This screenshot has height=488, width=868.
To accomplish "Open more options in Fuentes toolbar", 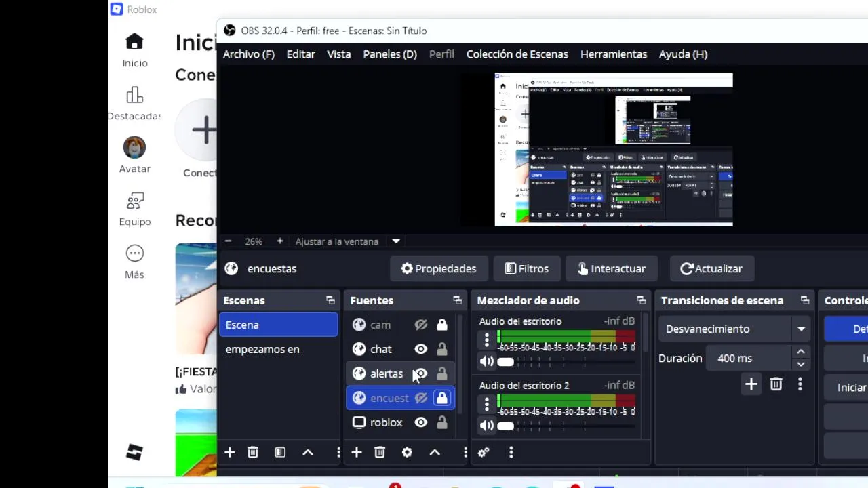I will [465, 452].
